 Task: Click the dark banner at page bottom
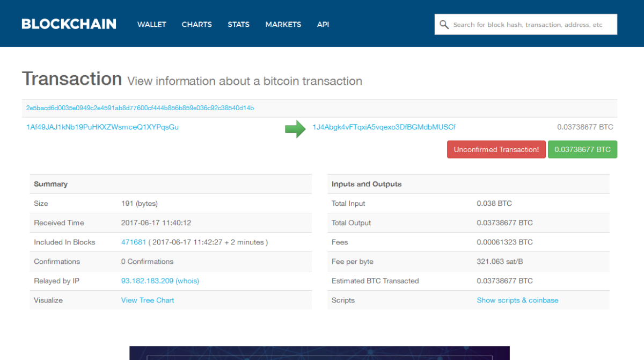[319, 353]
